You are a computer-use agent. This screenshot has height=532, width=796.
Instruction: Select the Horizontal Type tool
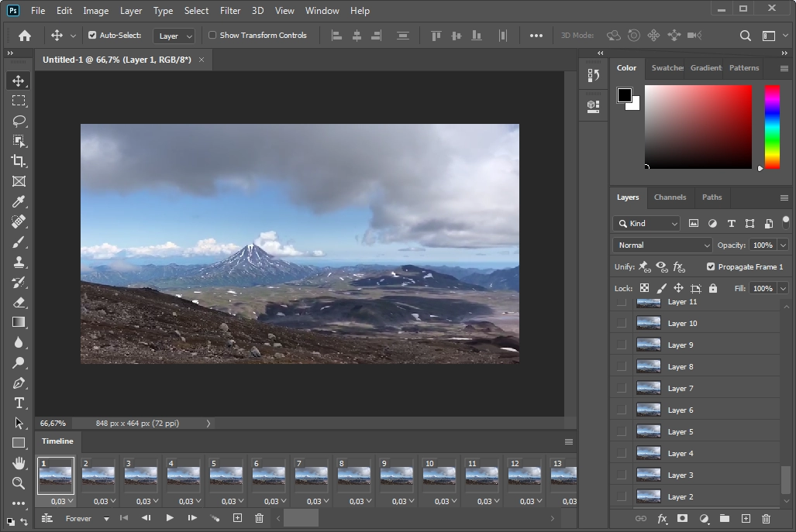point(18,403)
